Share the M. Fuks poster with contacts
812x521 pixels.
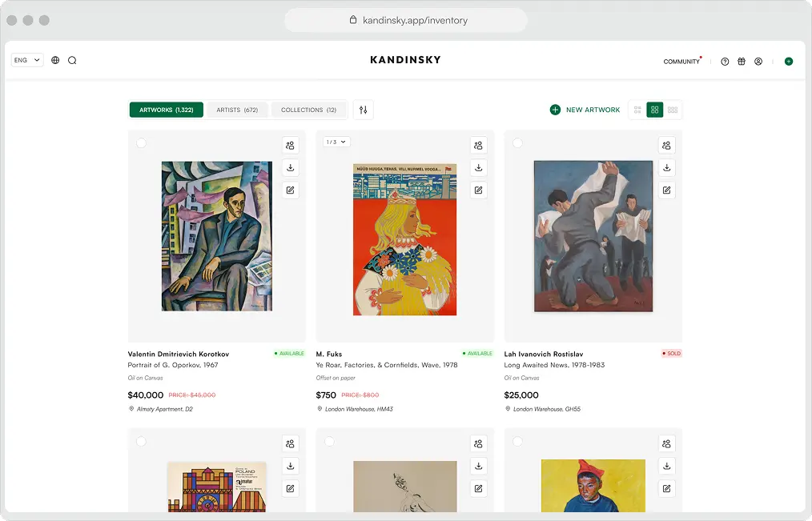[x=479, y=146]
